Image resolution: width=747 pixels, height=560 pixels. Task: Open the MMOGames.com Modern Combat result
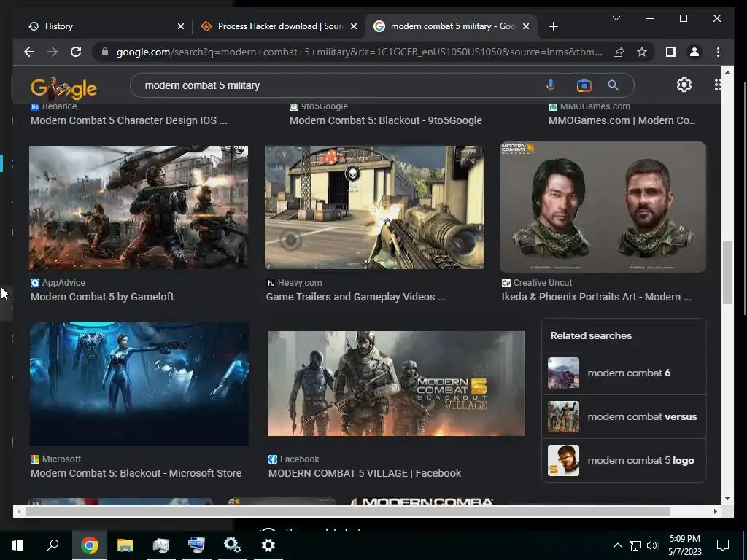pos(622,120)
